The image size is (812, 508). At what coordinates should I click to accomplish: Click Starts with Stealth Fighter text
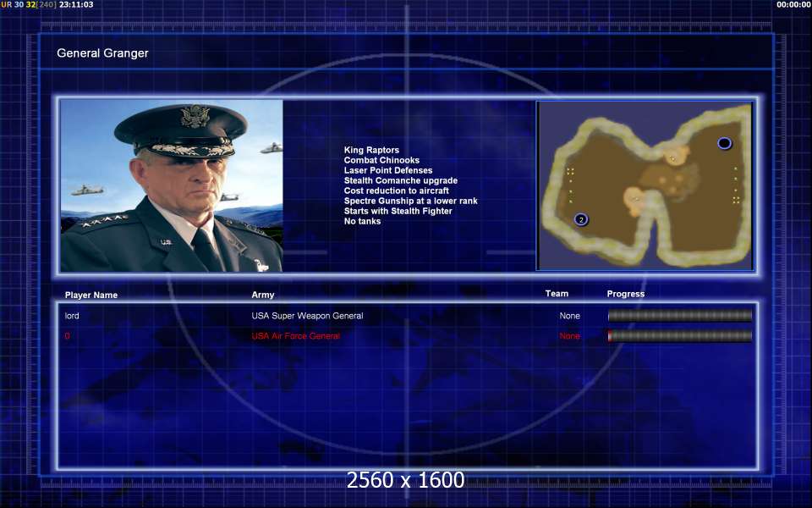(x=398, y=211)
